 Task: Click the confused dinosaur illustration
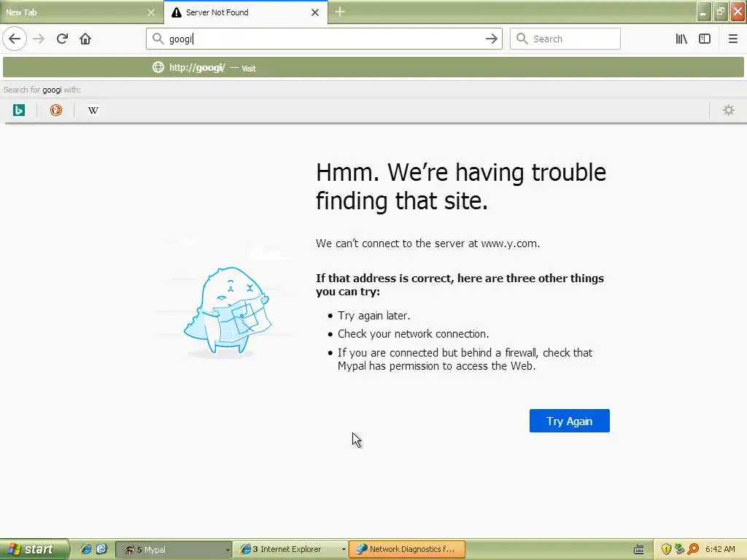pos(227,311)
